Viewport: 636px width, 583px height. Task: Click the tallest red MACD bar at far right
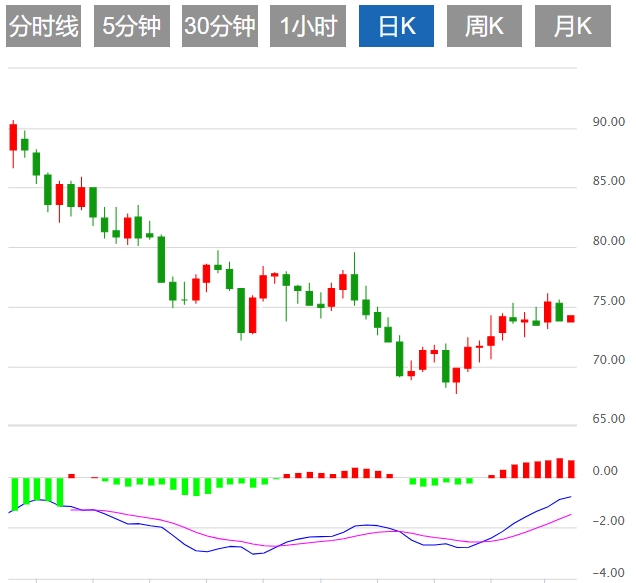click(560, 468)
